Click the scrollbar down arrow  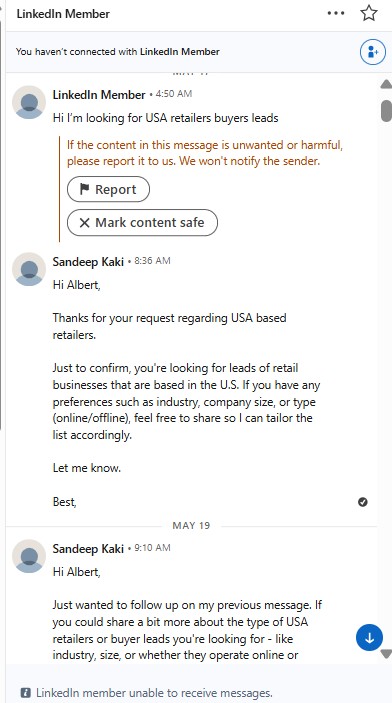coord(386,654)
